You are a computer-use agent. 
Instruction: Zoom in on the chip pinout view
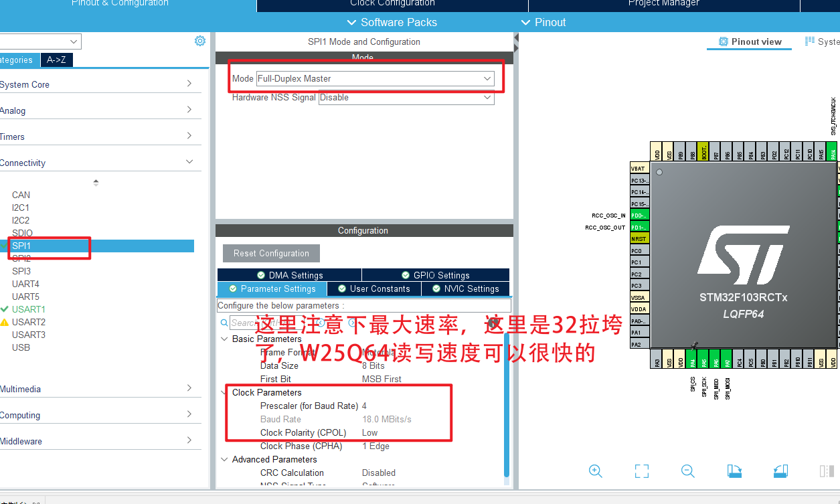click(x=595, y=471)
